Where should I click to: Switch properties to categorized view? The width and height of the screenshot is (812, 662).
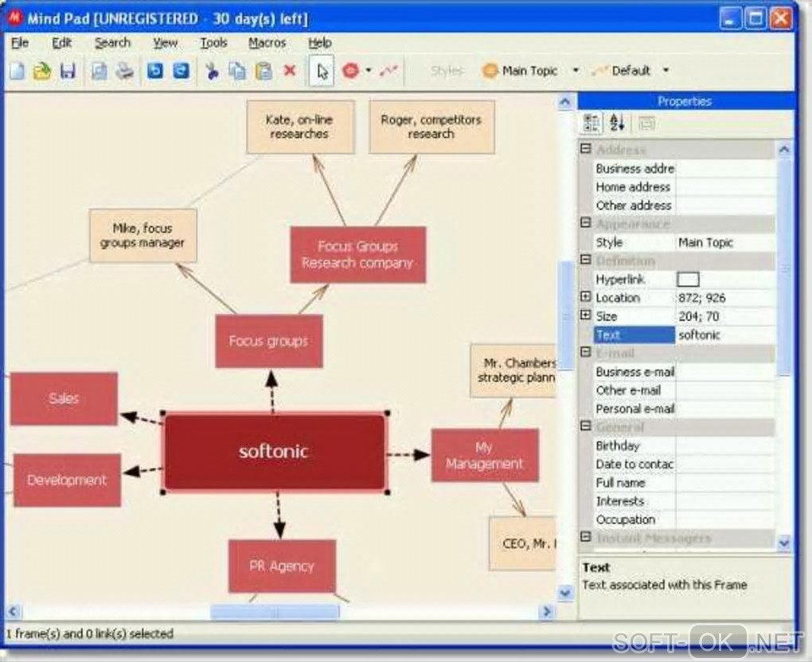click(591, 123)
